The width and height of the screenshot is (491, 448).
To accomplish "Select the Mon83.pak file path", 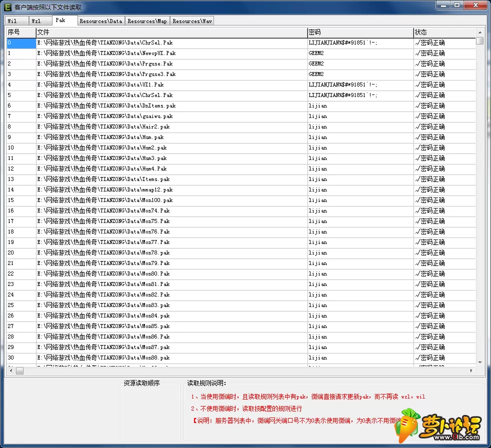I will click(x=103, y=305).
